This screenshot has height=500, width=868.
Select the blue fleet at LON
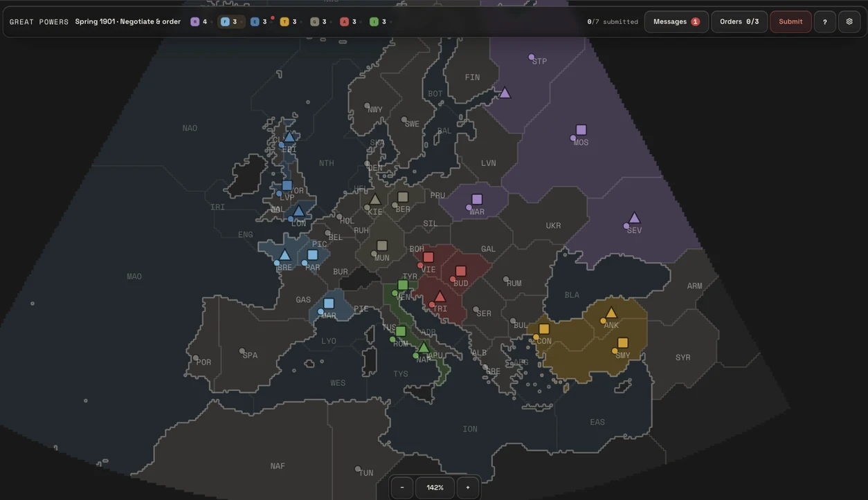tap(298, 211)
